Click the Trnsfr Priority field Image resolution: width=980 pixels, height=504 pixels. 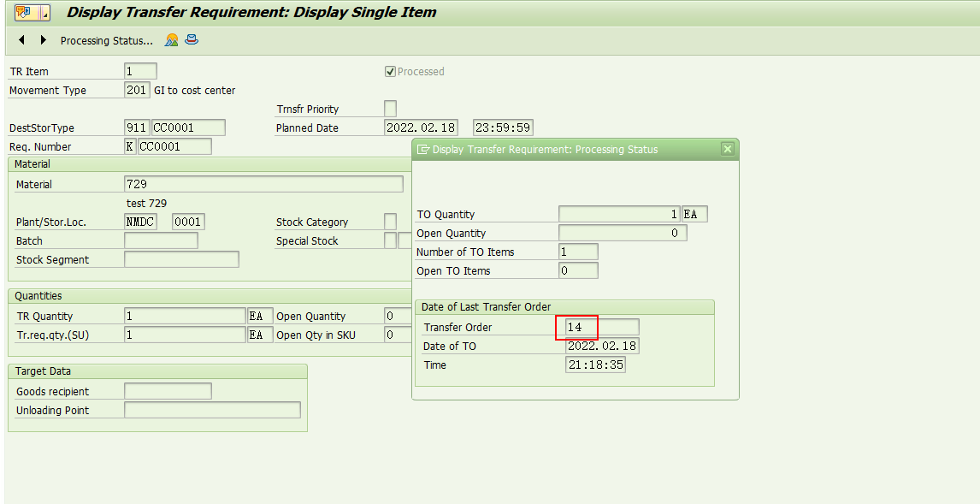click(390, 109)
